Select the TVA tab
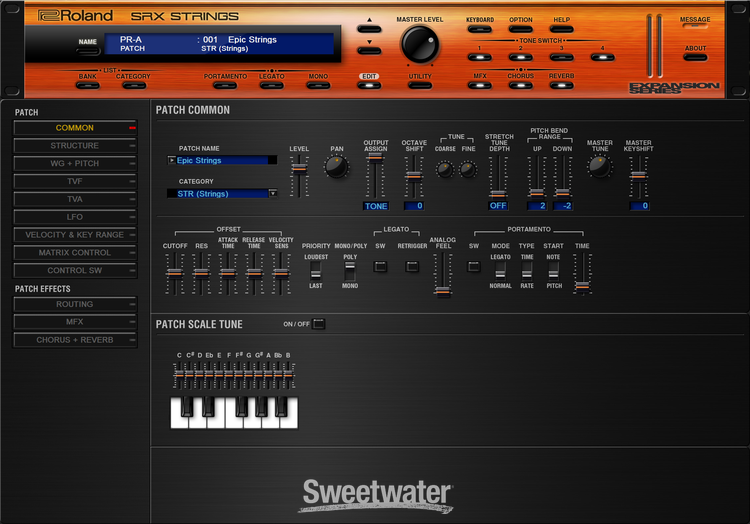 click(x=75, y=199)
